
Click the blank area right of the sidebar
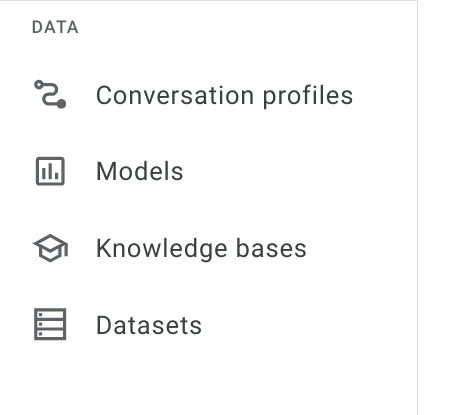point(434,207)
